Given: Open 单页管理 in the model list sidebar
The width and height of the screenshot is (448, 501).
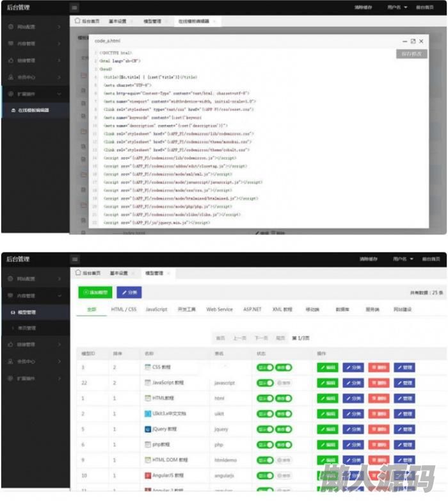Looking at the screenshot, I should point(27,328).
